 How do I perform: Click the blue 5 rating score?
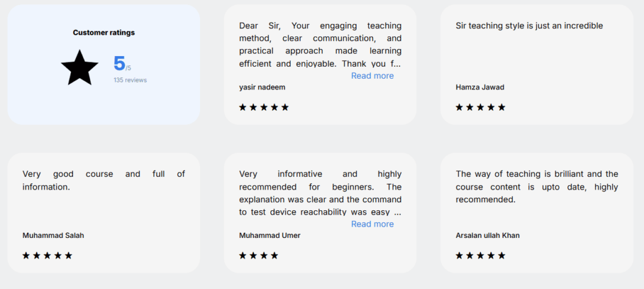[x=119, y=64]
